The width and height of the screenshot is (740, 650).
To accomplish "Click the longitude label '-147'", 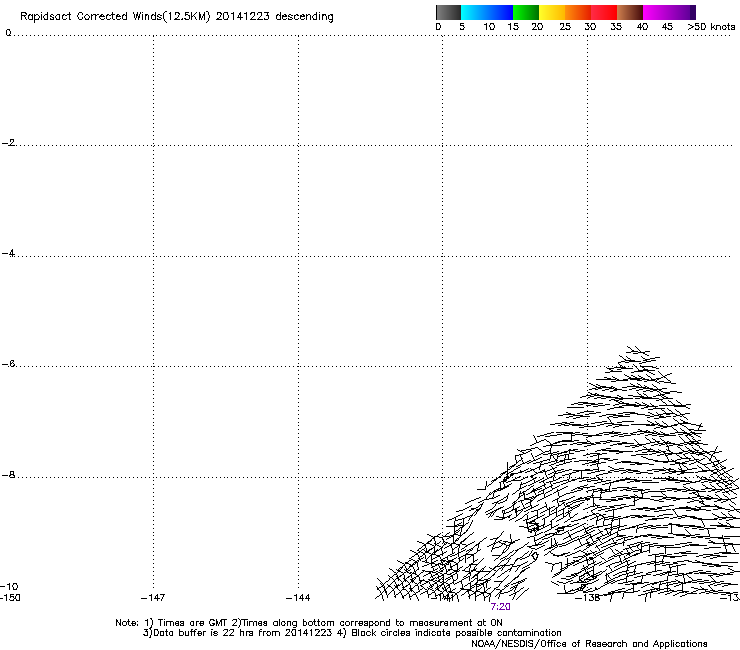I will (x=153, y=598).
